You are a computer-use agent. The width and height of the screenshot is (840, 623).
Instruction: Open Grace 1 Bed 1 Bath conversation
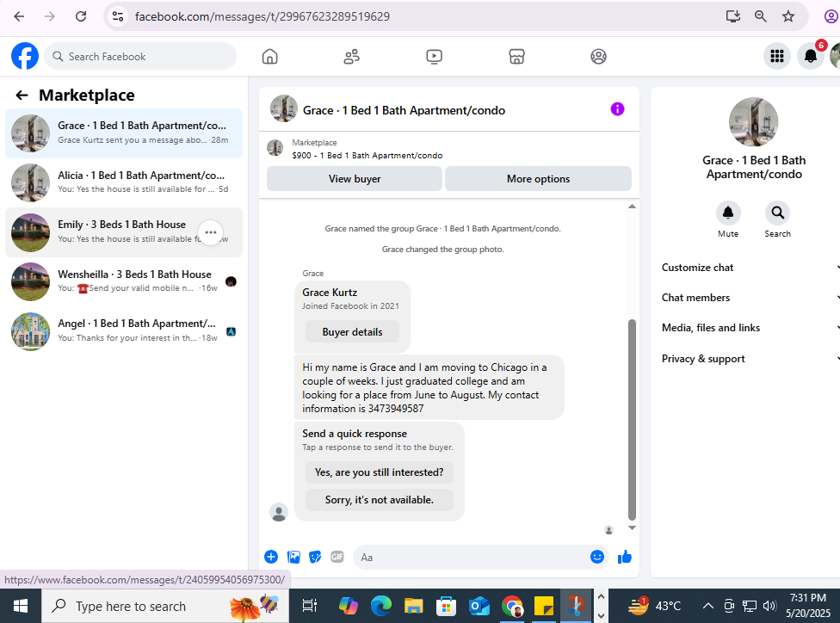pos(124,133)
